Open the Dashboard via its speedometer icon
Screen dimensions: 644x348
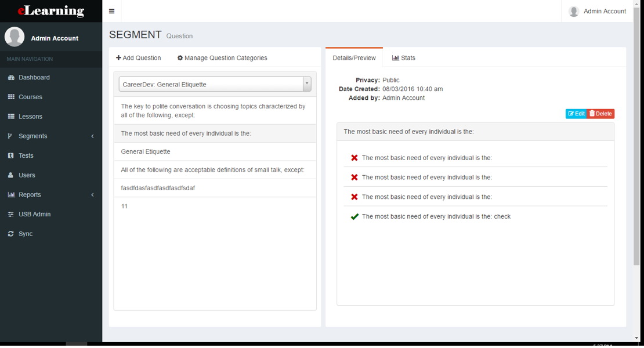[12, 77]
